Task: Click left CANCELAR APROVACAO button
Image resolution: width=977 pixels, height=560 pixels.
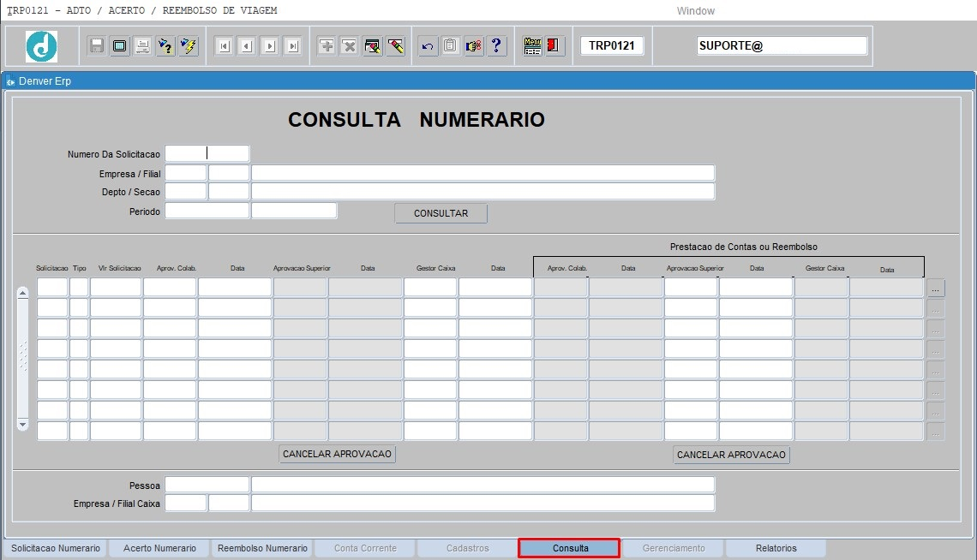Action: (337, 455)
